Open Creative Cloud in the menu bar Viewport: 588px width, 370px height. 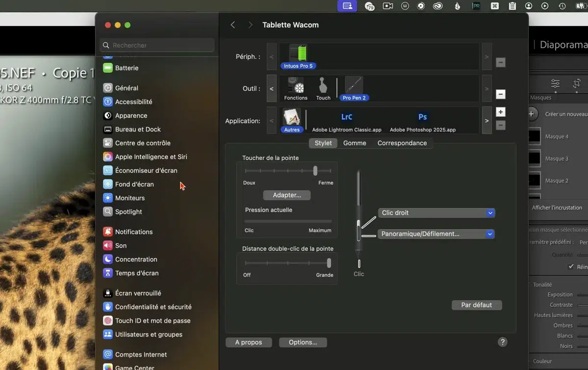pos(437,6)
